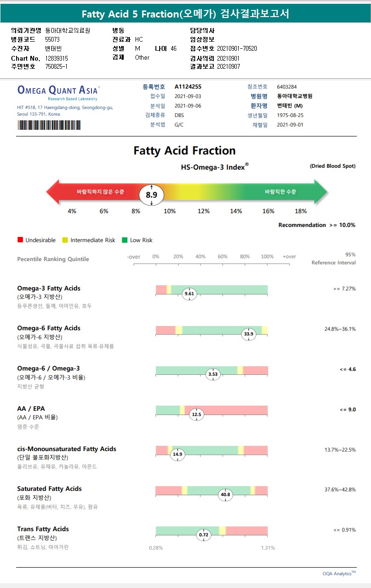Click the green Low Risk legend swatch
Image resolution: width=371 pixels, height=588 pixels.
[x=125, y=240]
